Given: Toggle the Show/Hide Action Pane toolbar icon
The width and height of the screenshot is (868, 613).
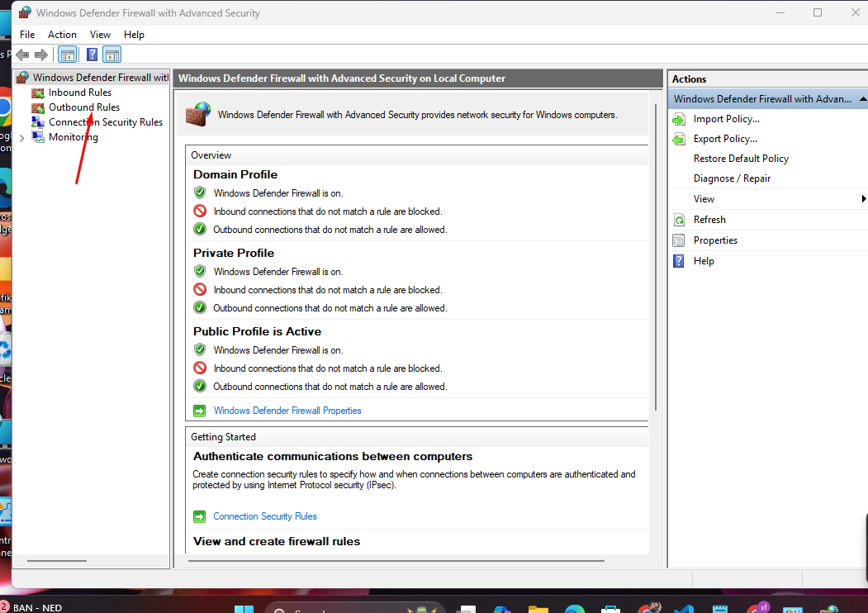Looking at the screenshot, I should (112, 55).
